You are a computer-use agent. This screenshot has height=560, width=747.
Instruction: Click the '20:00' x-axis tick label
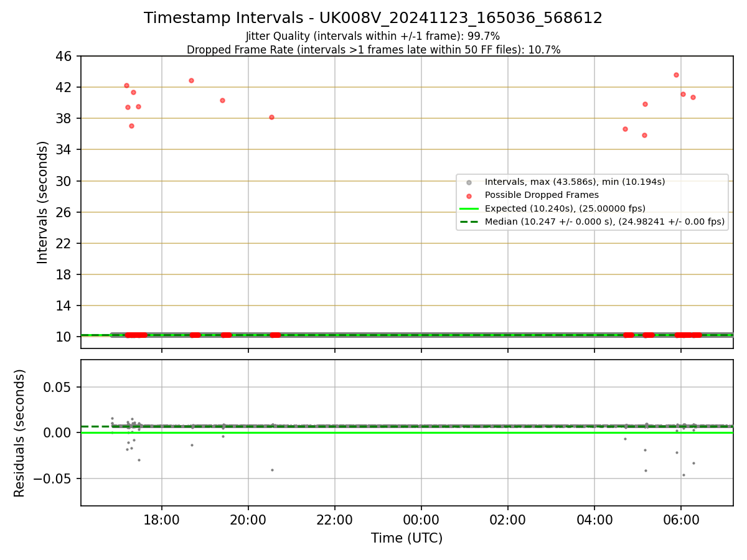point(248,519)
